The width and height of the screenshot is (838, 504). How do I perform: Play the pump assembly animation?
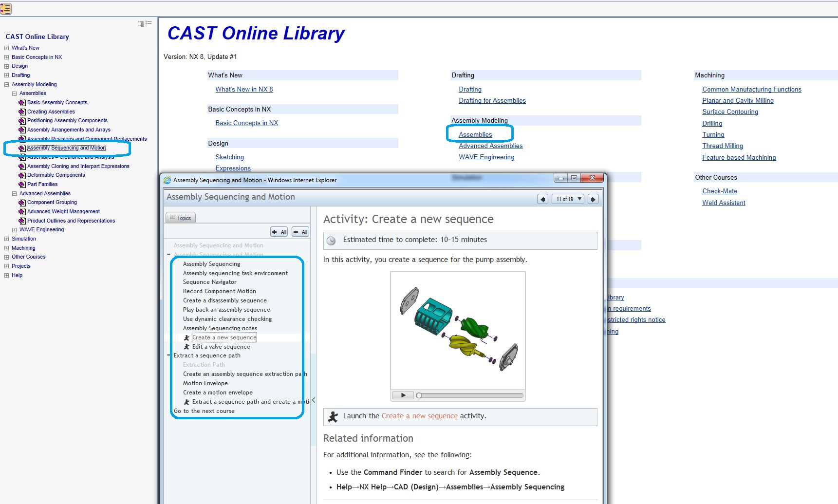[x=403, y=395]
